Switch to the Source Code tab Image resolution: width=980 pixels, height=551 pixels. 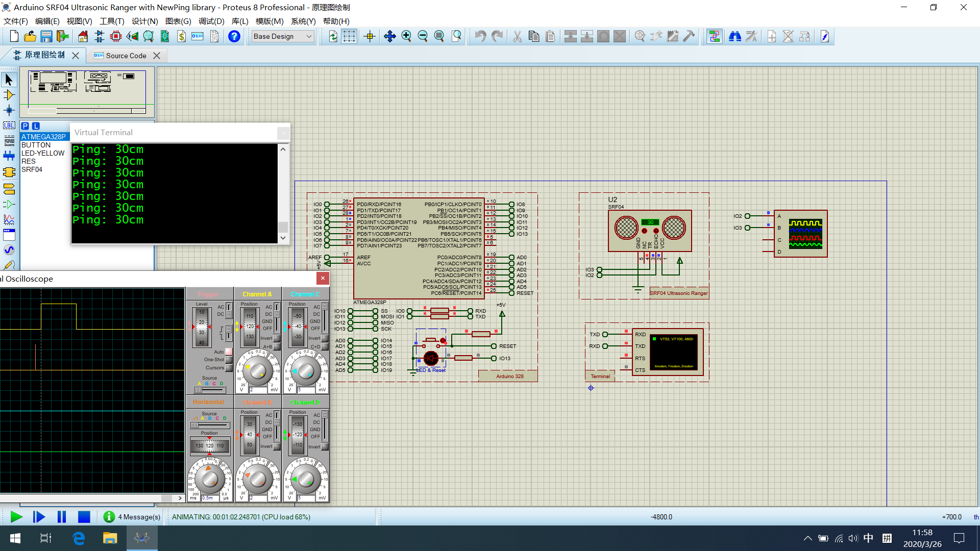point(126,56)
